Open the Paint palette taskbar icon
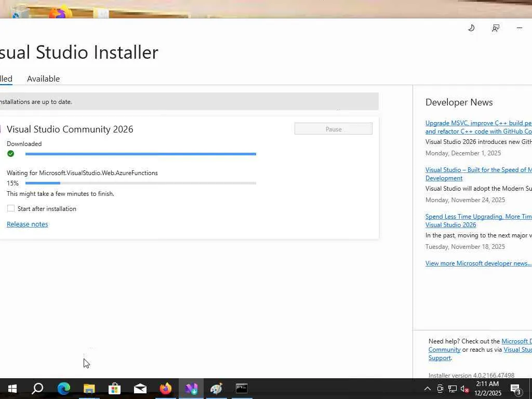 (217, 389)
